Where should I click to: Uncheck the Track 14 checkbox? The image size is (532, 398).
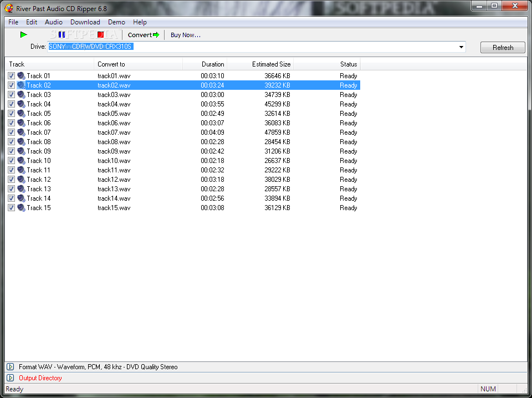coord(11,198)
